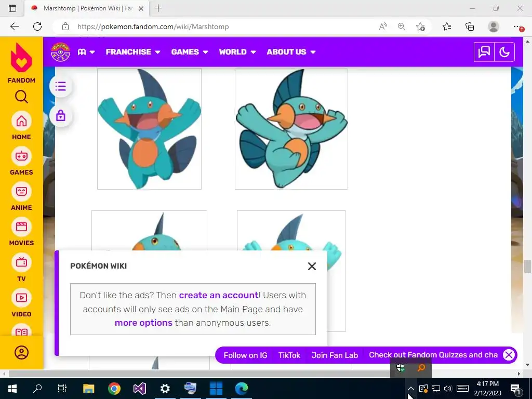Open the notification center
Image resolution: width=532 pixels, height=399 pixels.
[516, 389]
